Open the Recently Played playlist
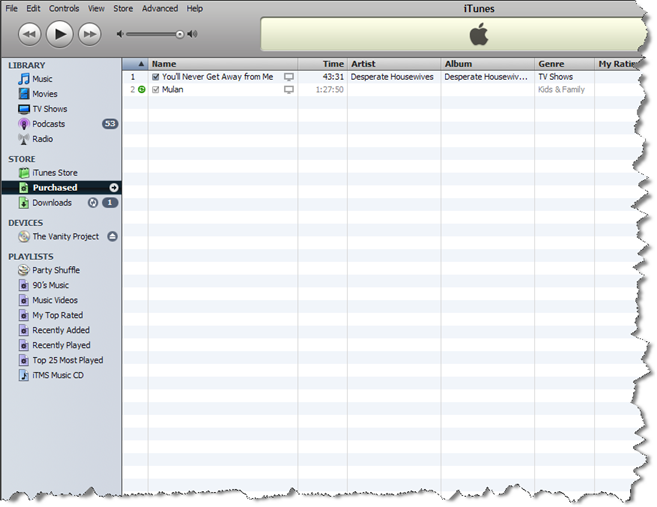 coord(61,345)
